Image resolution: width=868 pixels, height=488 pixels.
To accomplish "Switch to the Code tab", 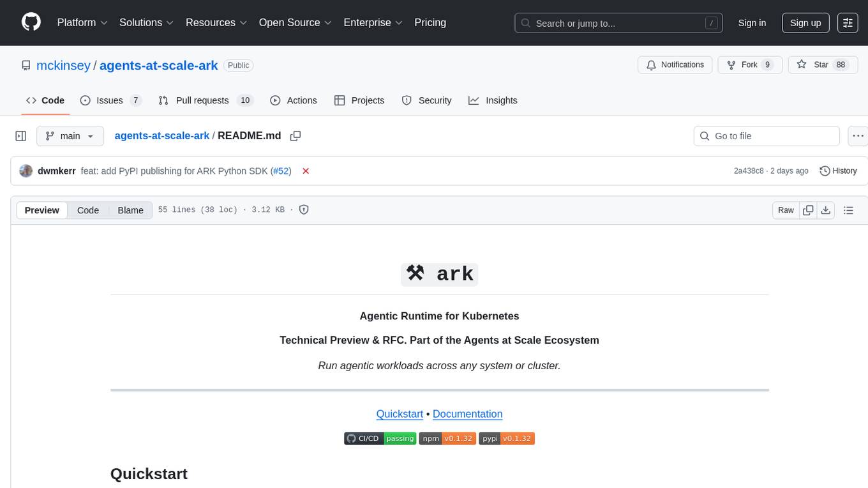I will (45, 100).
